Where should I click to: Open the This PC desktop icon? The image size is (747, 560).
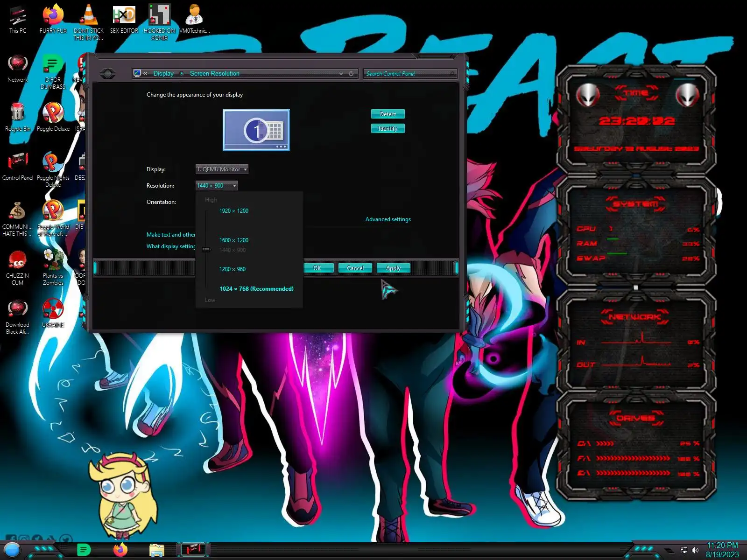(x=18, y=19)
